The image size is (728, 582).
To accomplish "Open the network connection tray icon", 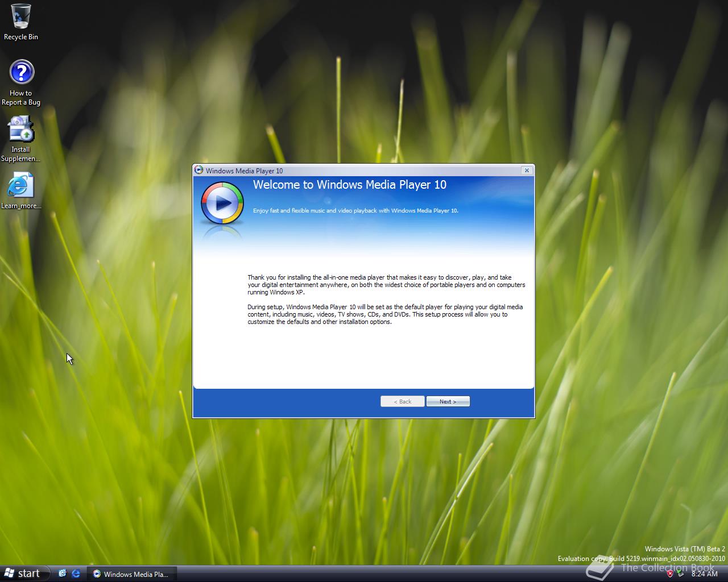I will [x=681, y=573].
